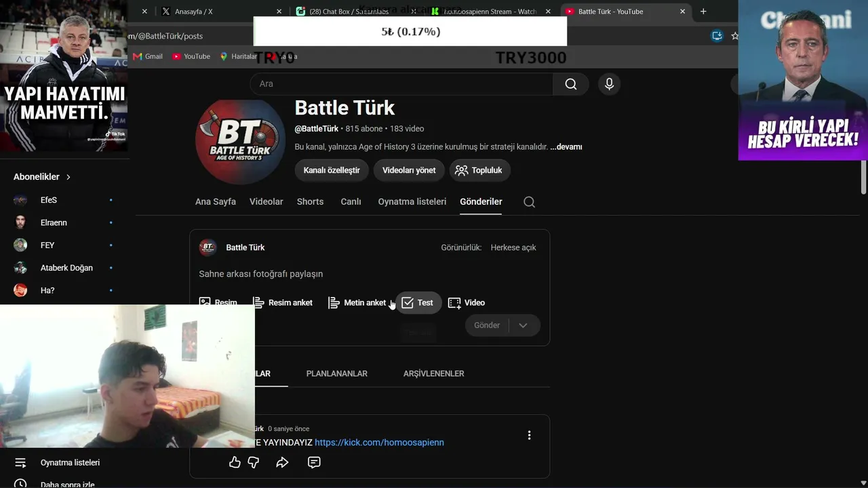Screen dimensions: 868x488
Task: Go to the Canlı channel tab
Action: [x=351, y=201]
